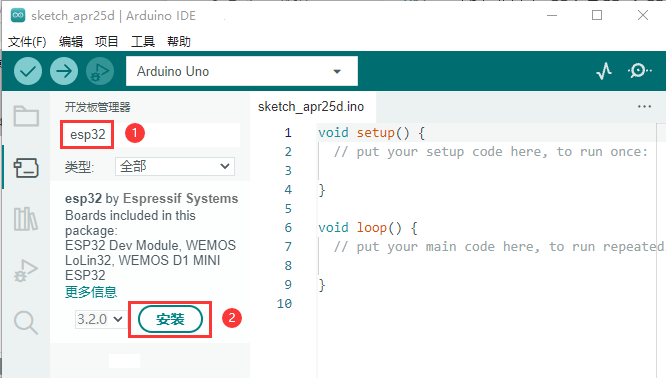The height and width of the screenshot is (378, 666).
Task: Open the Serial Plotter
Action: 604,71
